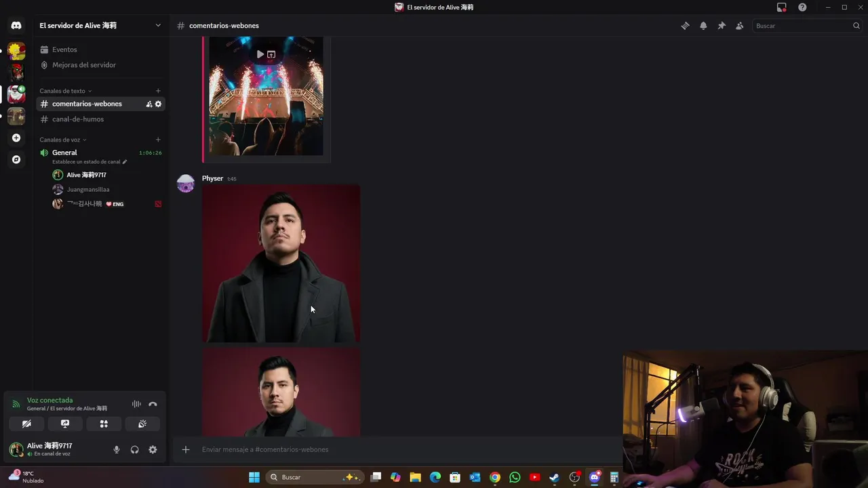
Task: Toggle the camera on in voice panel
Action: point(26,424)
